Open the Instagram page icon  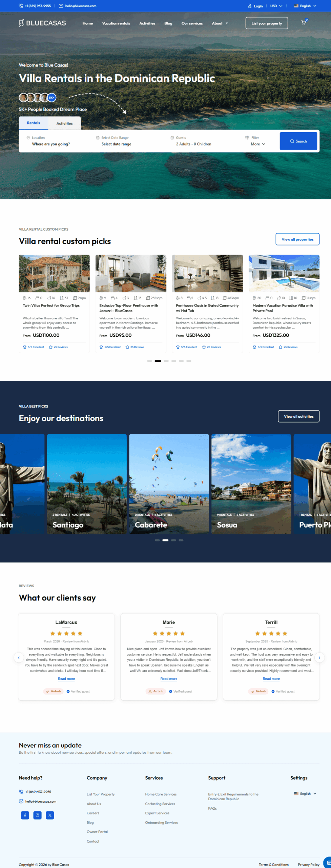[38, 815]
